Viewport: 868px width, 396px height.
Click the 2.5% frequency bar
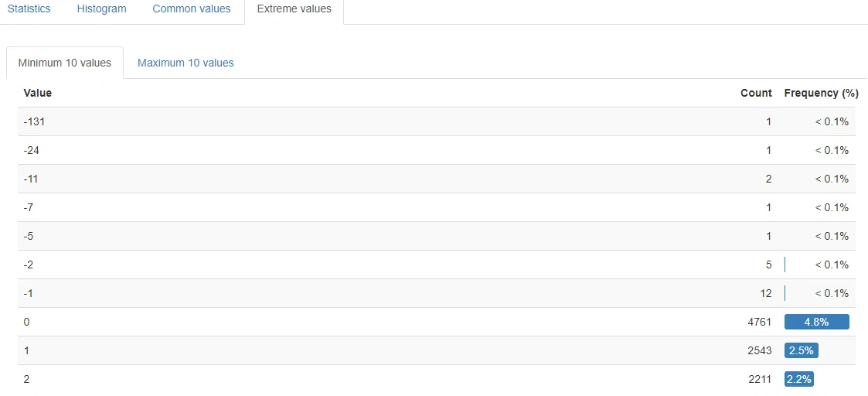(x=801, y=350)
